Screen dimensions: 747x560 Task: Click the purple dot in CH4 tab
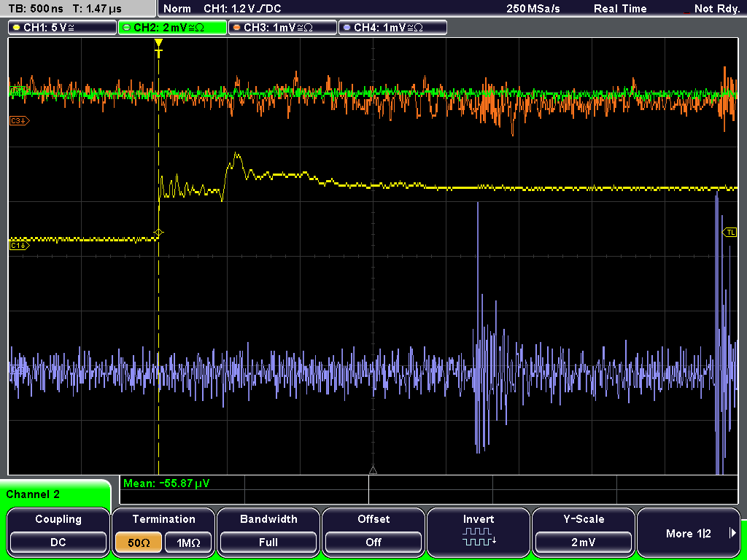click(x=347, y=28)
